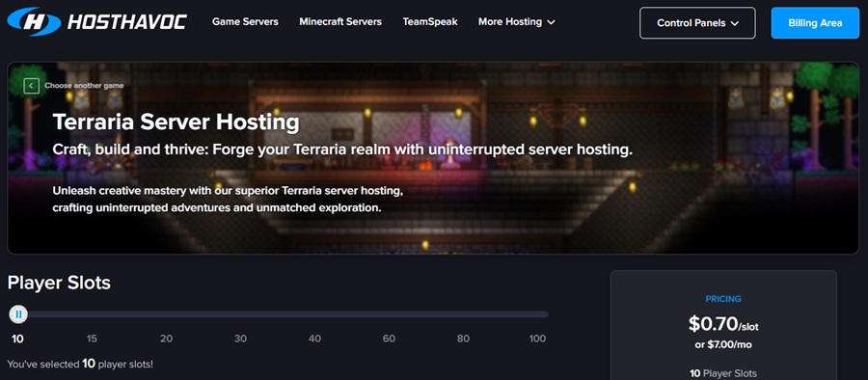Open the Game Servers menu item

pos(245,21)
